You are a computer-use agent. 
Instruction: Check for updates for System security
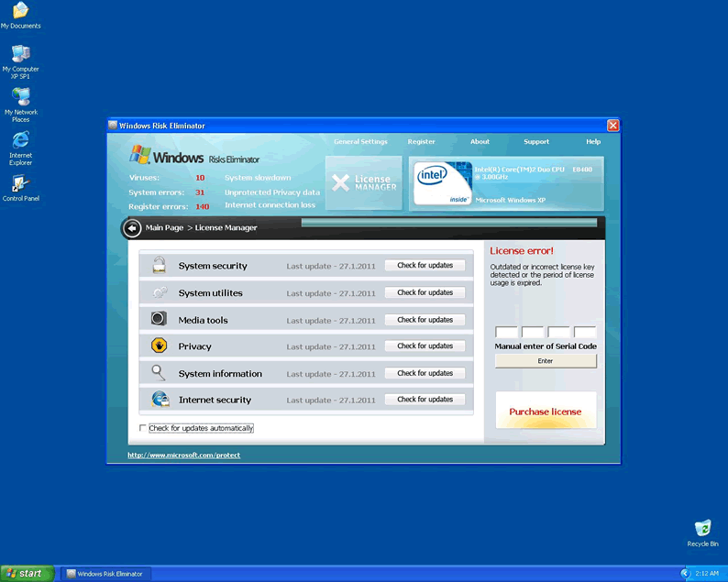[425, 266]
